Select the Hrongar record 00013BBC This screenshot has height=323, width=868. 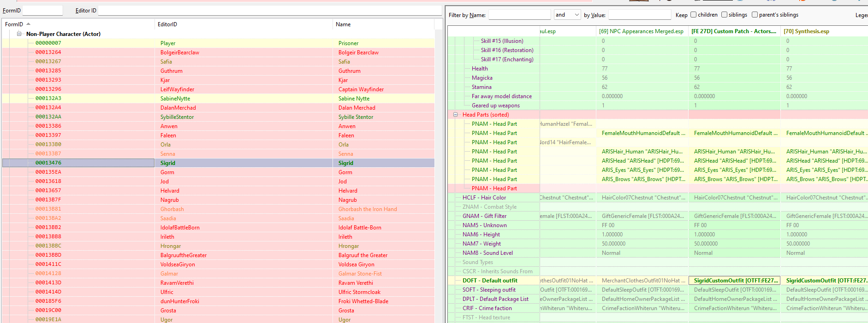coord(218,246)
